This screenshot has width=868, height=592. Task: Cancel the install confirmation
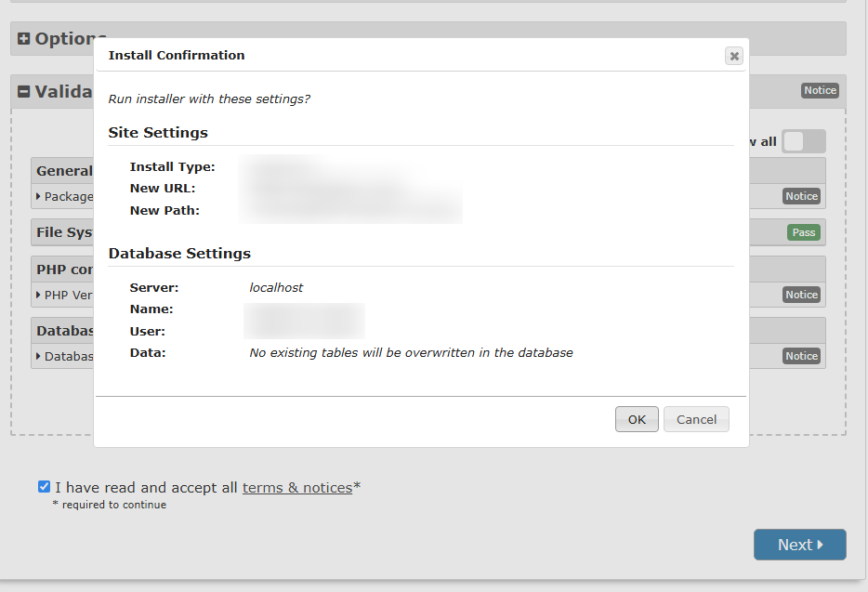(696, 419)
